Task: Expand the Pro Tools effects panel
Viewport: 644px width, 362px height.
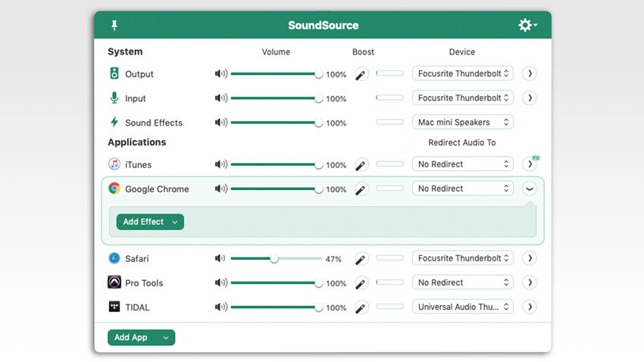Action: [530, 282]
